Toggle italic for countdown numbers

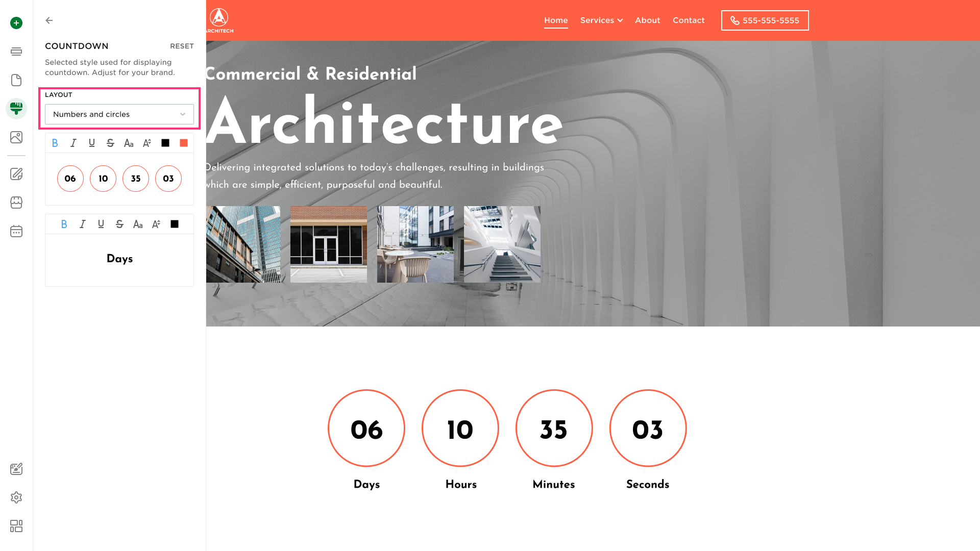pos(73,143)
